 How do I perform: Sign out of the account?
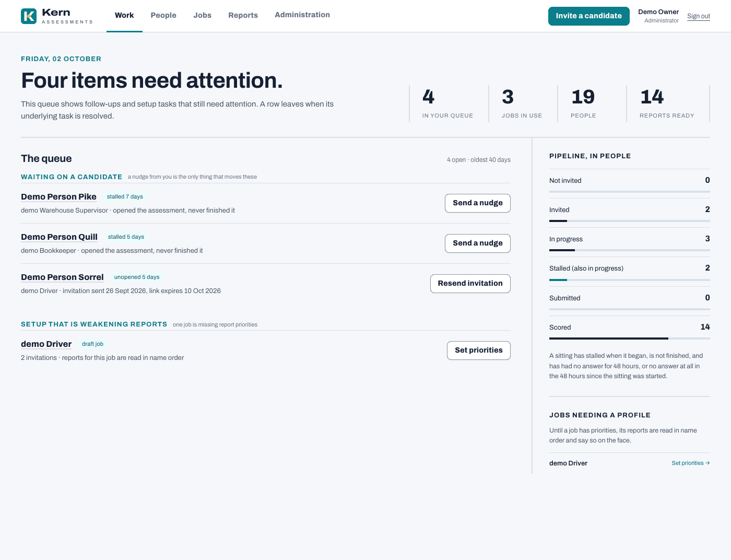[x=698, y=16]
